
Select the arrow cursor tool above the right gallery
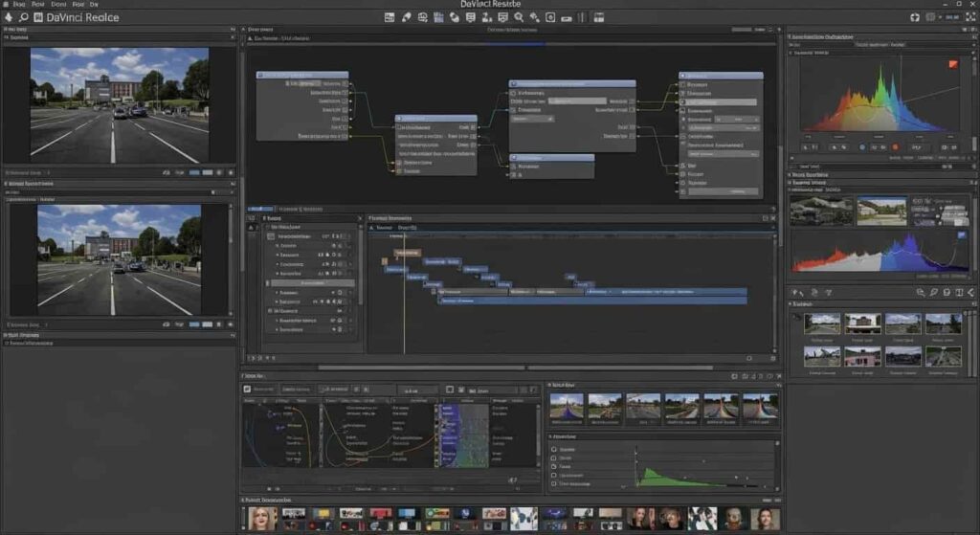[x=797, y=293]
